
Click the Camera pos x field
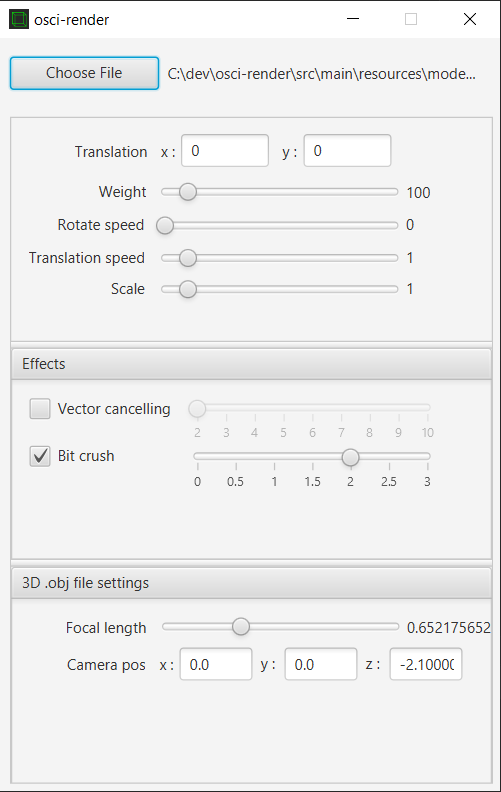pos(216,664)
